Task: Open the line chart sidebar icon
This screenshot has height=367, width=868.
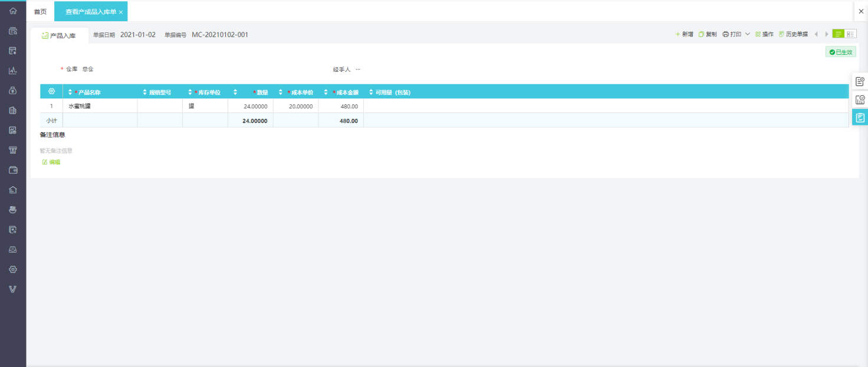Action: (13, 71)
